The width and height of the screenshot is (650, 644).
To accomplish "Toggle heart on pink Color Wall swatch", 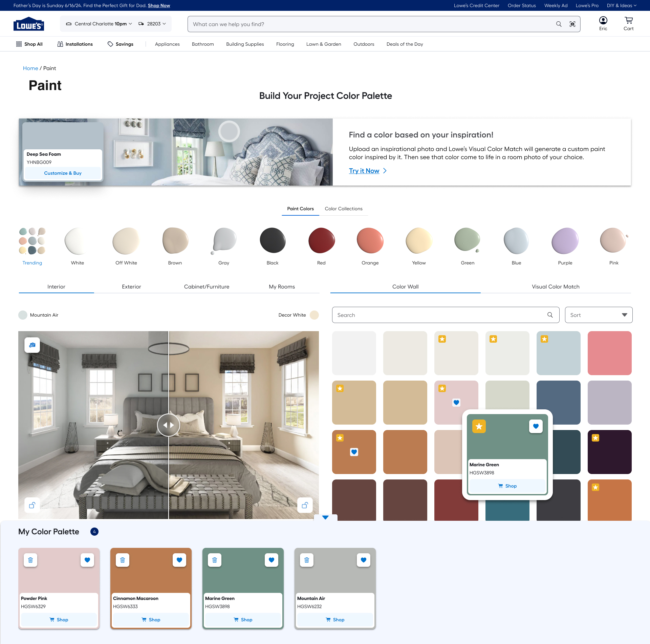I will (x=456, y=403).
